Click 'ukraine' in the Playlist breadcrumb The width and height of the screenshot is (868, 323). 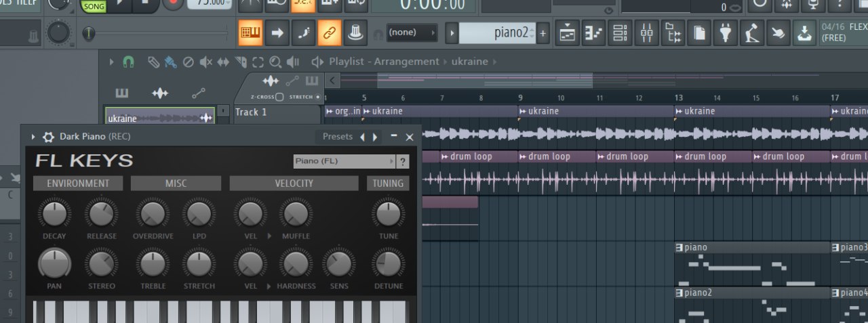(469, 62)
